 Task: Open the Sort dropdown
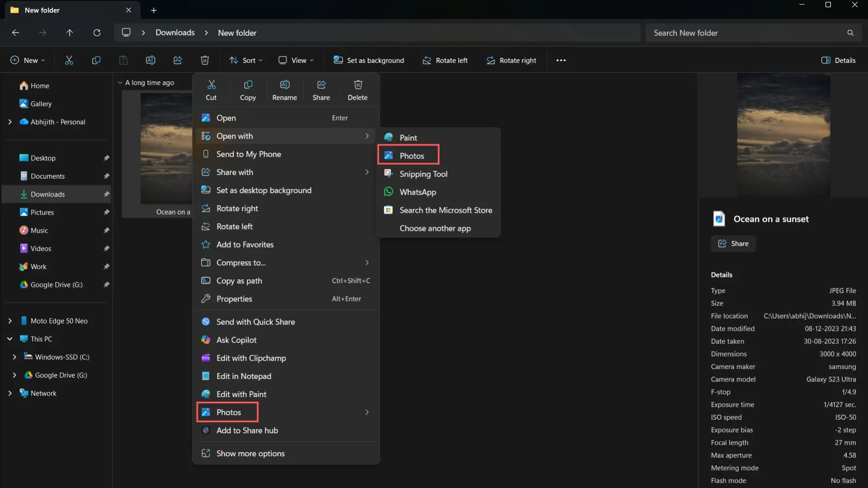(x=245, y=60)
